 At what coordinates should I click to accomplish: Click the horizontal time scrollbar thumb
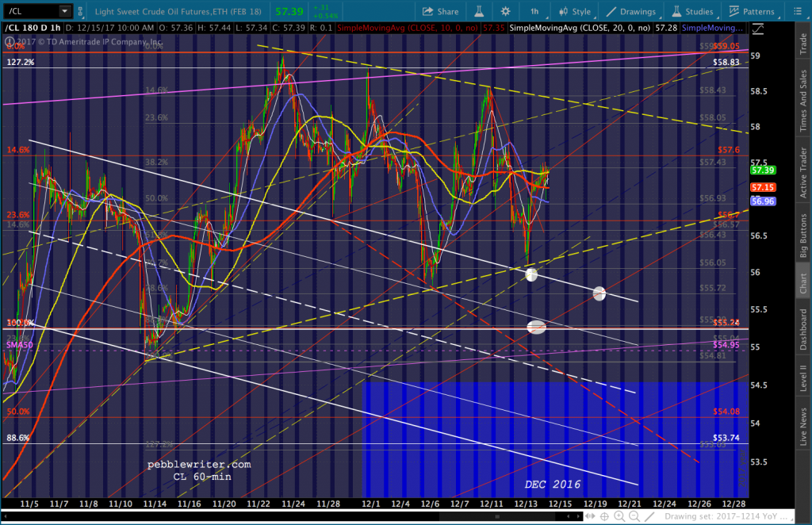point(497,516)
